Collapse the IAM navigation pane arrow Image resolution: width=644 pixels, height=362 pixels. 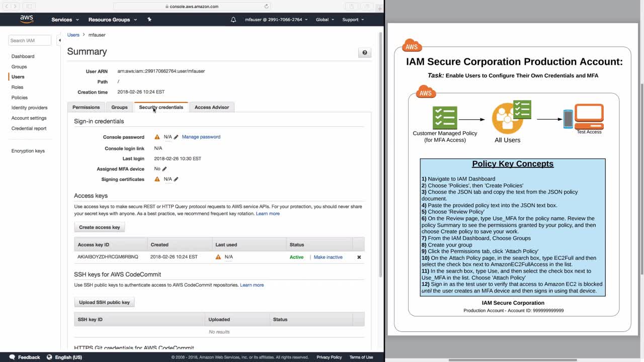(x=59, y=40)
